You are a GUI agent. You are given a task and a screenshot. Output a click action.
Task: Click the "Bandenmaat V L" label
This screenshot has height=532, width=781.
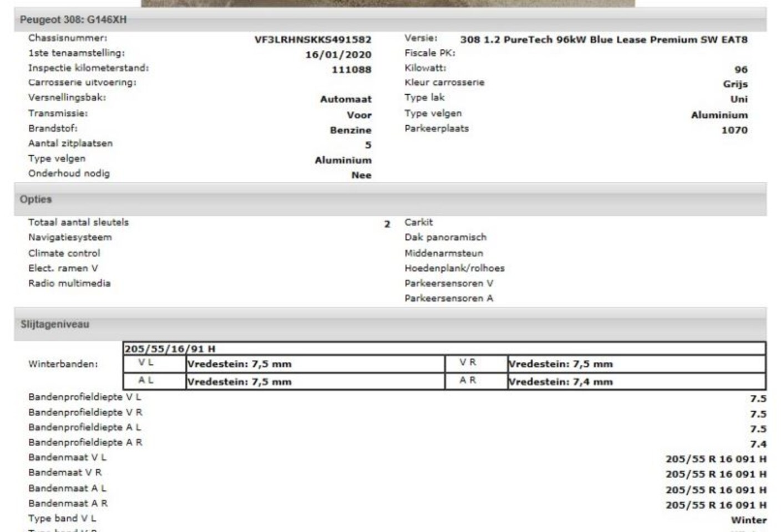pos(68,457)
